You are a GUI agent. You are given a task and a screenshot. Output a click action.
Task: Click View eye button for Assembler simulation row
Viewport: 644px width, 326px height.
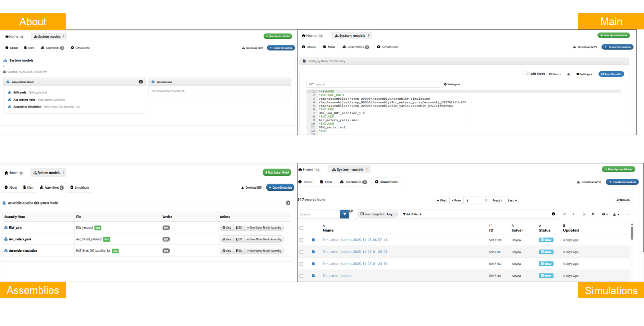pyautogui.click(x=227, y=251)
